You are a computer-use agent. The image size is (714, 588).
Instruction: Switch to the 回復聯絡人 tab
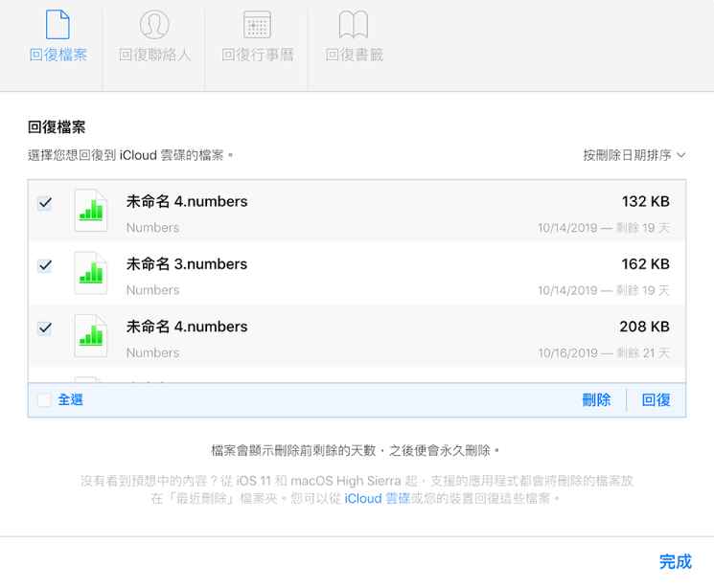[154, 55]
